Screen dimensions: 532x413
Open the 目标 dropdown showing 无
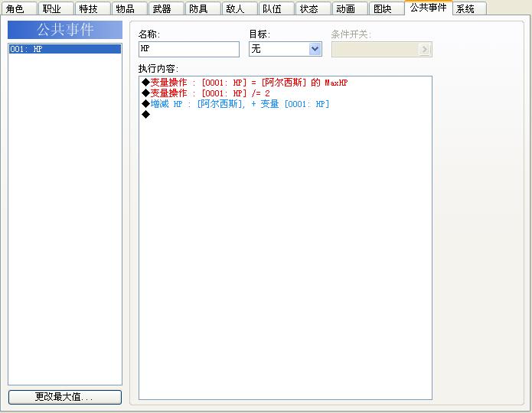(x=286, y=49)
